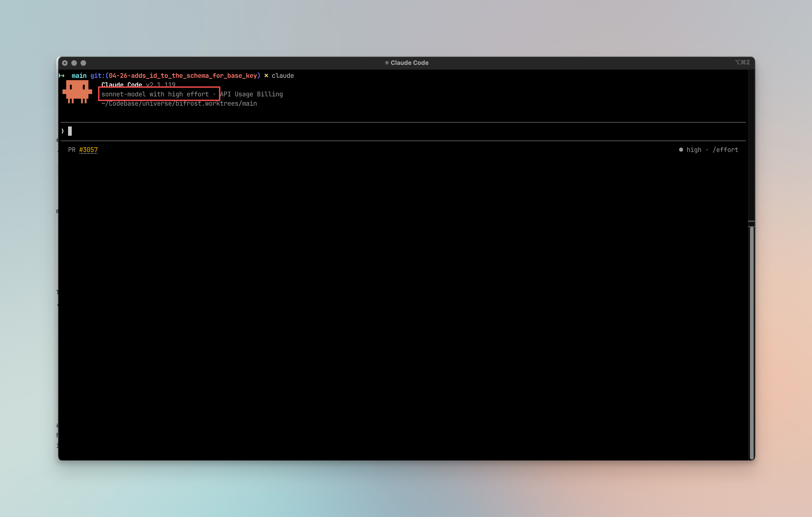Viewport: 812px width, 517px height.
Task: Click the API Usage Billing label
Action: [x=252, y=94]
